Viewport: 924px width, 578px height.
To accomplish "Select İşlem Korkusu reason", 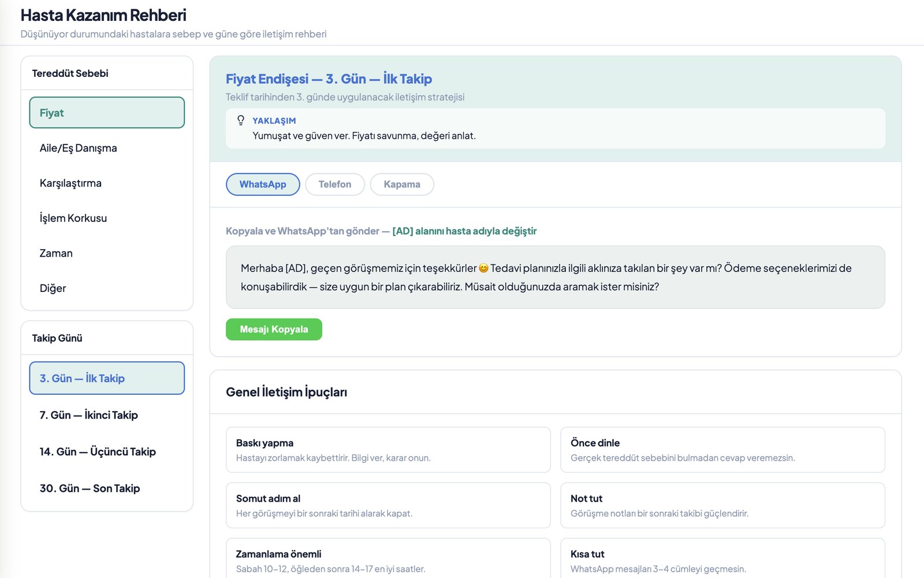I will 107,218.
